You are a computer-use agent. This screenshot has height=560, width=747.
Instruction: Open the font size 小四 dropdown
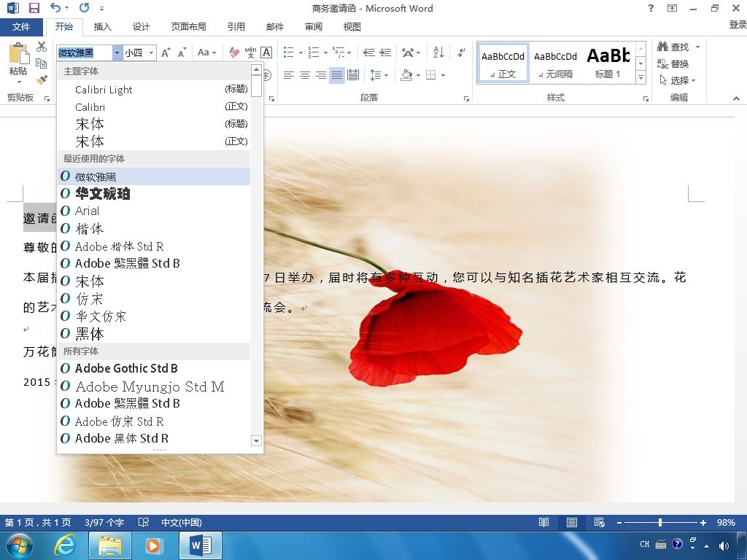click(151, 52)
